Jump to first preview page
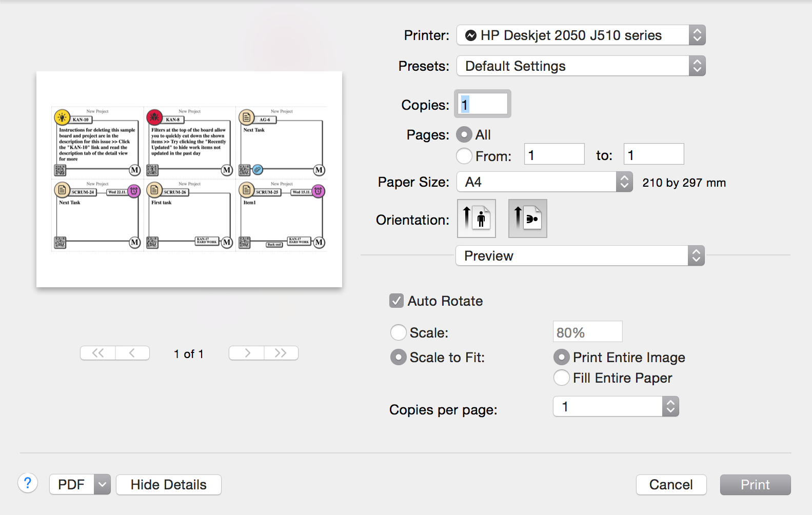Screen dimensions: 812x515 [98, 353]
